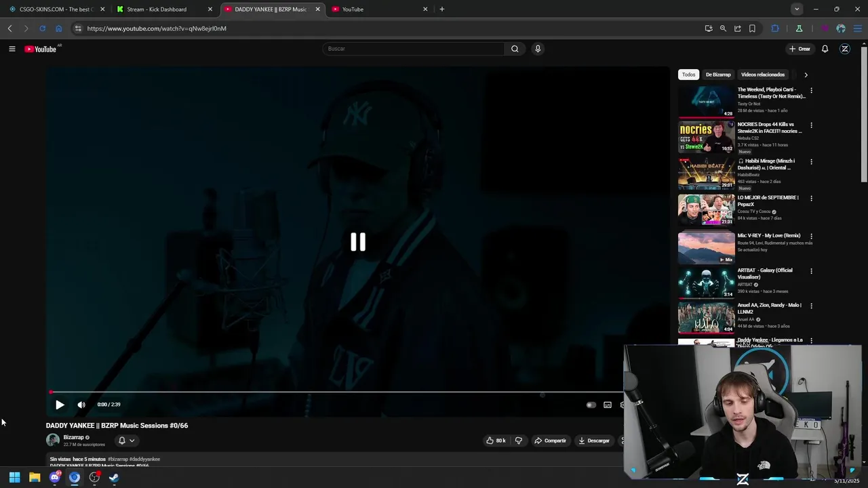The height and width of the screenshot is (488, 868).
Task: Dislike the video with thumbs down
Action: (x=519, y=441)
